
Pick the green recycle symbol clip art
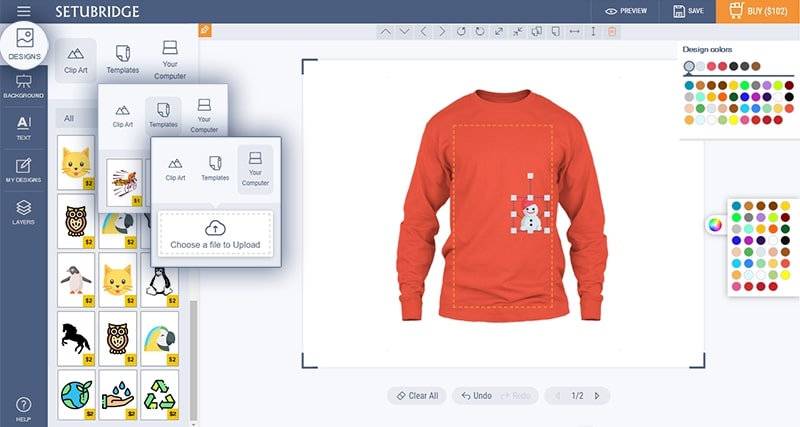(x=160, y=395)
